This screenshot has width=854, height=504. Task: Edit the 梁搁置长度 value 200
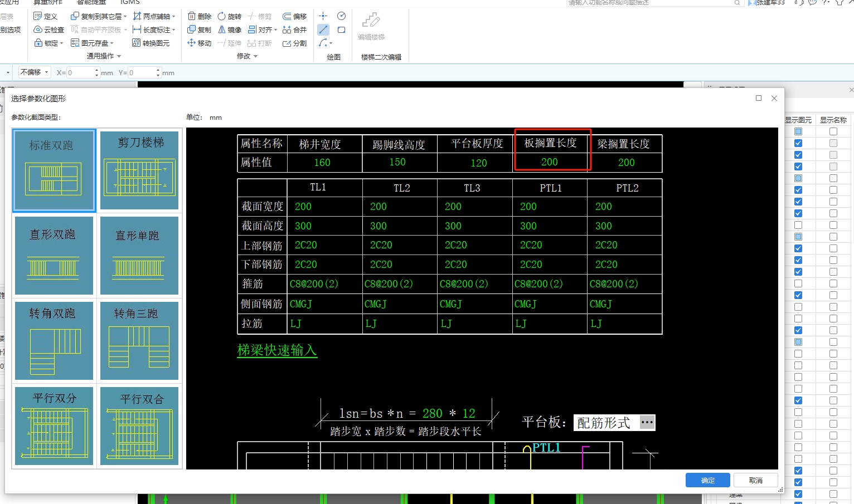[627, 163]
